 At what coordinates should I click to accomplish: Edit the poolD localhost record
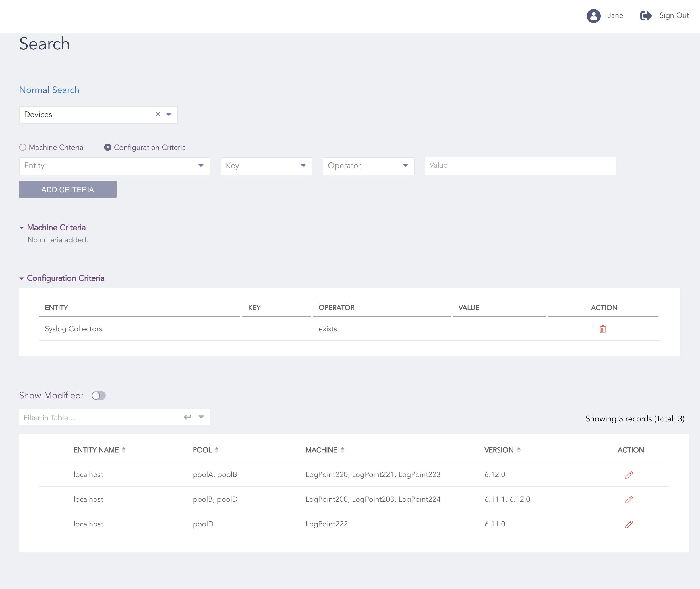pyautogui.click(x=629, y=524)
